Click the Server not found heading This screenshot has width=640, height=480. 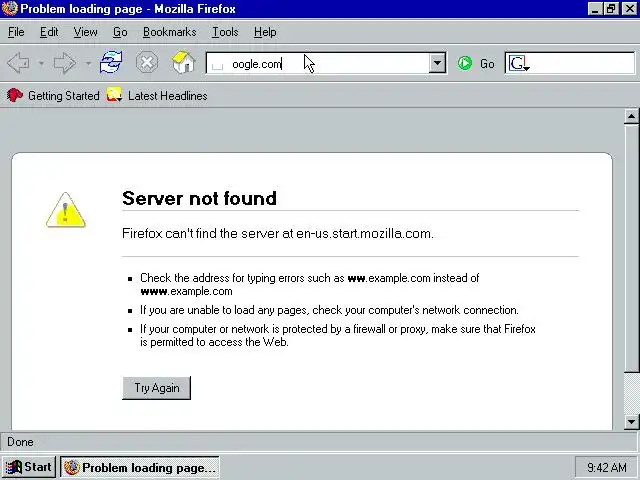coord(199,198)
